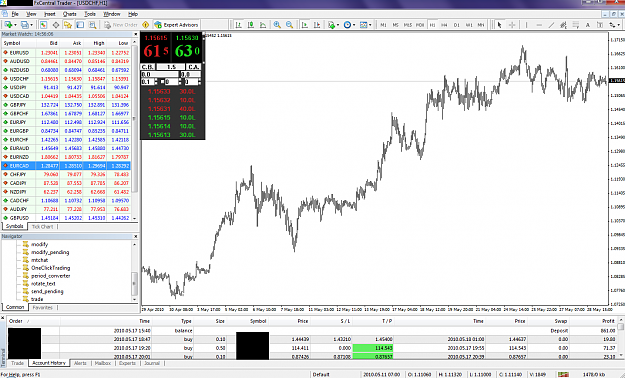Switch to the D1 timeframe

click(x=457, y=25)
